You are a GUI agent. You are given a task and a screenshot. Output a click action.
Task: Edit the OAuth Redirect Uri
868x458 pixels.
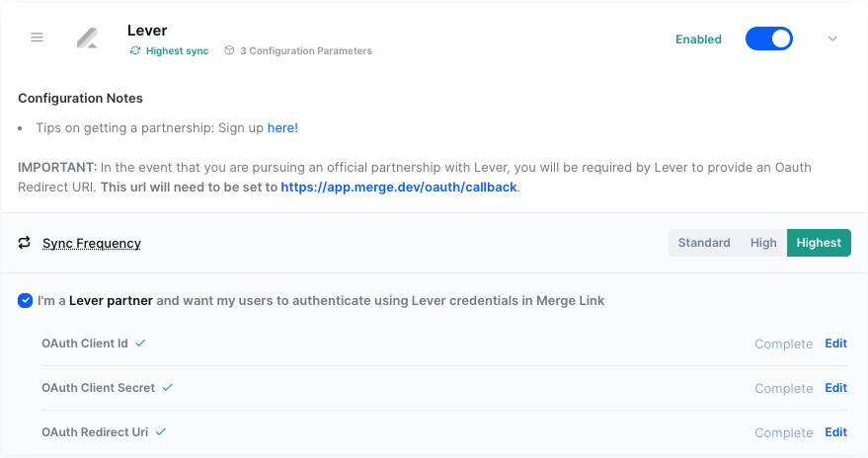[x=835, y=432]
